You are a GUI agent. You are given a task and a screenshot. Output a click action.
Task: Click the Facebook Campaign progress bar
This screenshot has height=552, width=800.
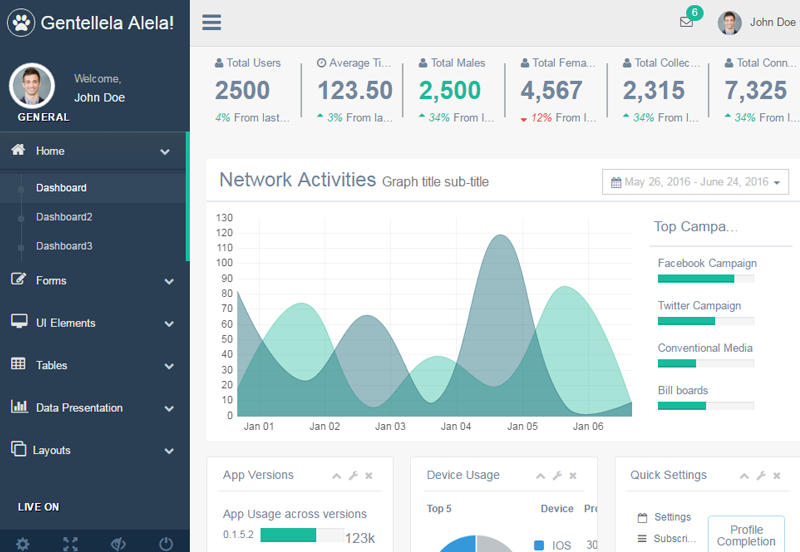coord(706,279)
